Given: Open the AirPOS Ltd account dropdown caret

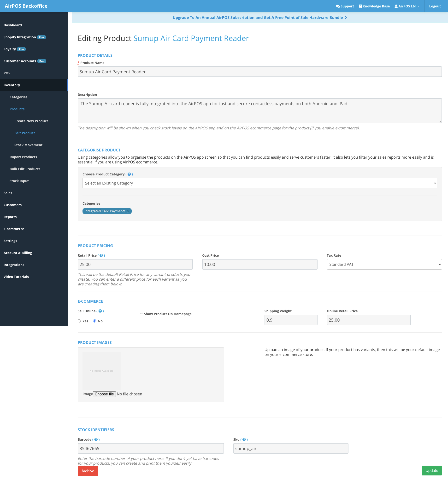Looking at the screenshot, I should tap(419, 6).
